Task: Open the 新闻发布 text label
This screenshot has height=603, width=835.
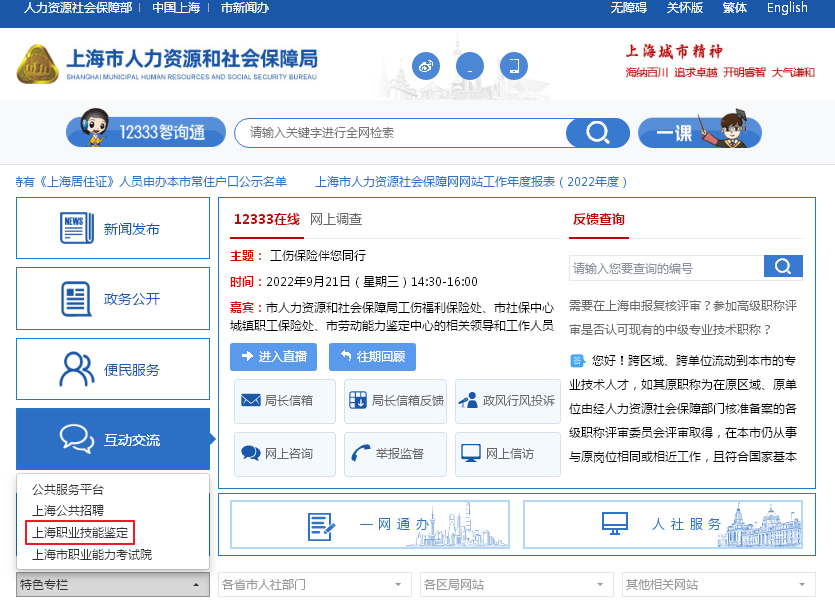Action: pyautogui.click(x=132, y=229)
